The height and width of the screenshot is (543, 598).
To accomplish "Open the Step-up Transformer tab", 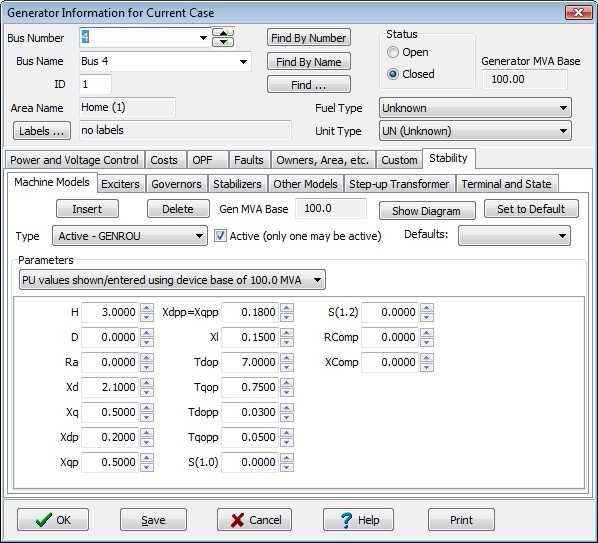I will [x=399, y=184].
